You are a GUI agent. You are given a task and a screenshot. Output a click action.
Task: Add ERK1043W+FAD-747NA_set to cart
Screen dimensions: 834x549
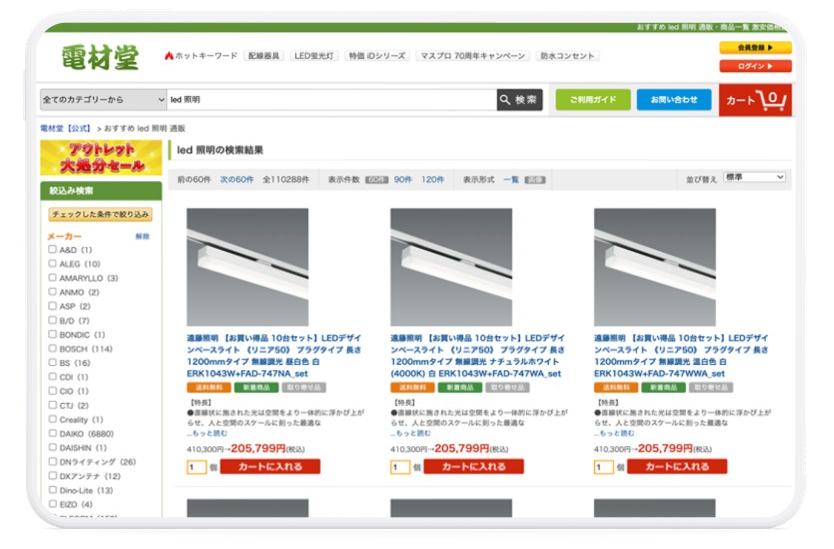click(270, 467)
